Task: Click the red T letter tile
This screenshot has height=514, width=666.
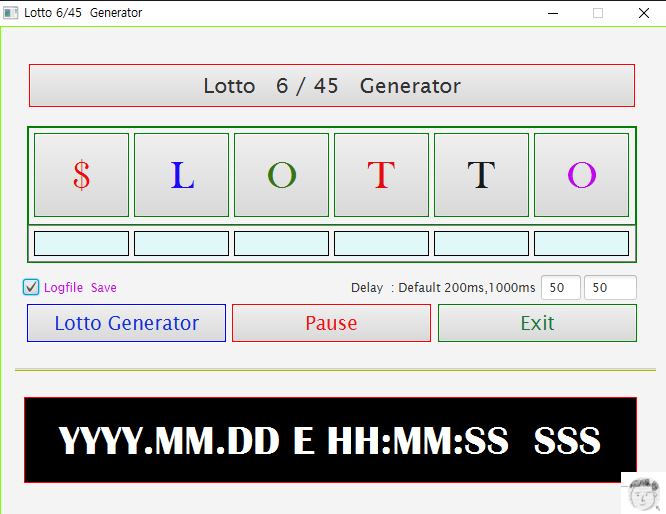Action: tap(381, 175)
